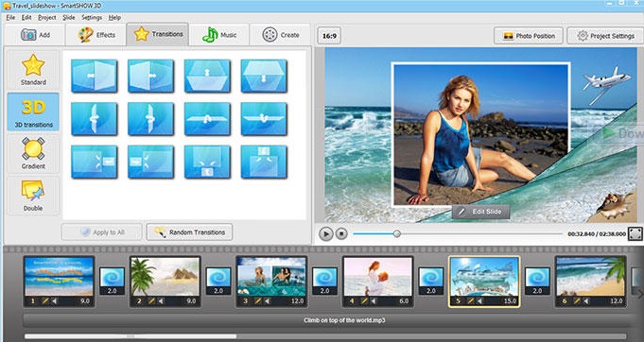This screenshot has height=342, width=644.
Task: Toggle the sound icon on slide 2
Action: pos(161,301)
